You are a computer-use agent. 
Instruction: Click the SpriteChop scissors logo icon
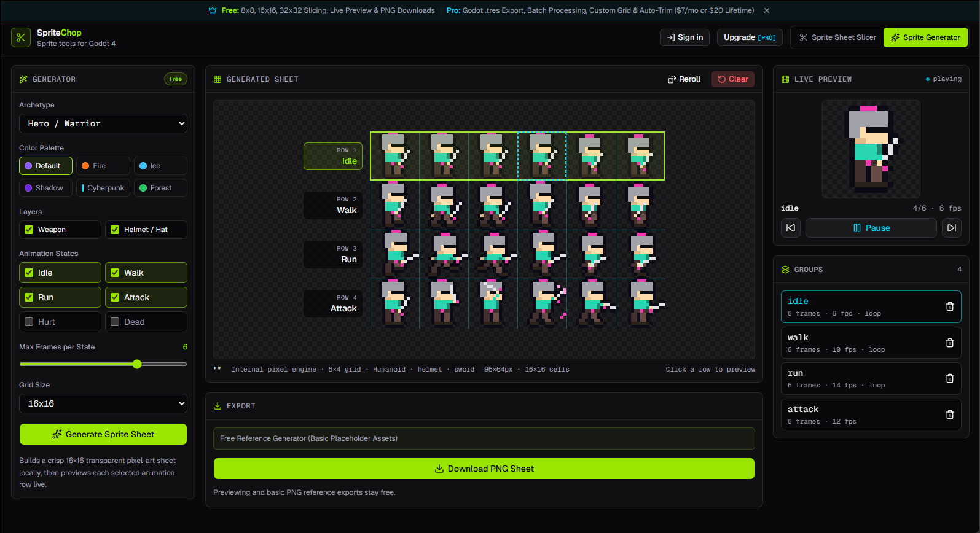pos(20,37)
